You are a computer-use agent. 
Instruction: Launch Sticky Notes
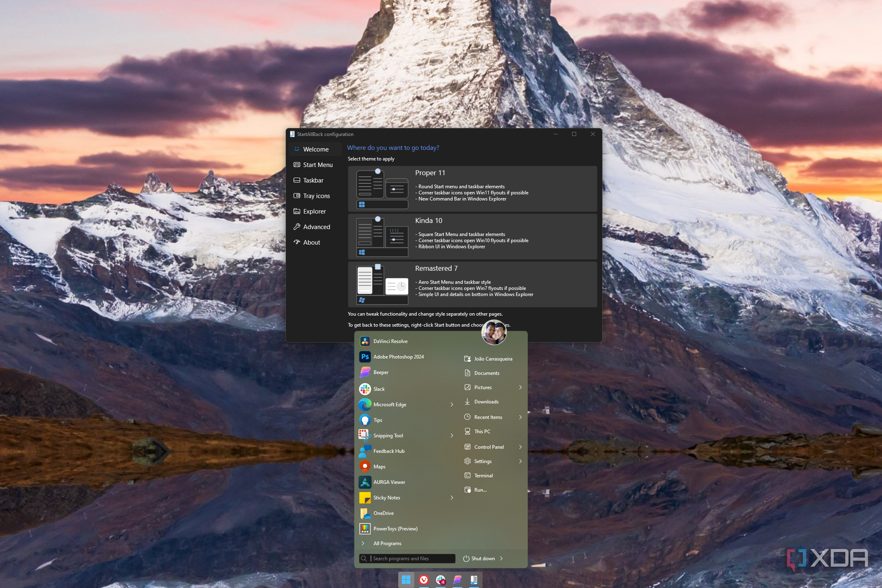[386, 497]
